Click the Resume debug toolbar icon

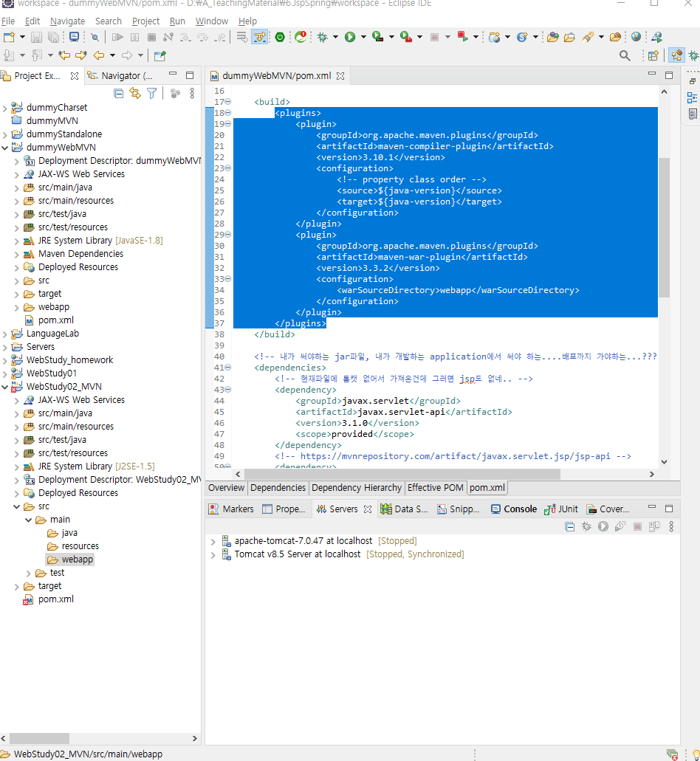[x=117, y=37]
